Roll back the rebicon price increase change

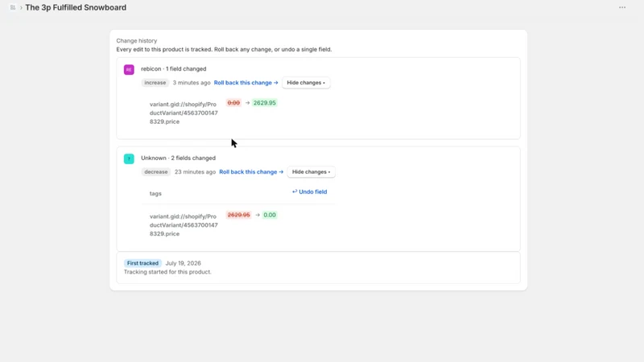246,83
